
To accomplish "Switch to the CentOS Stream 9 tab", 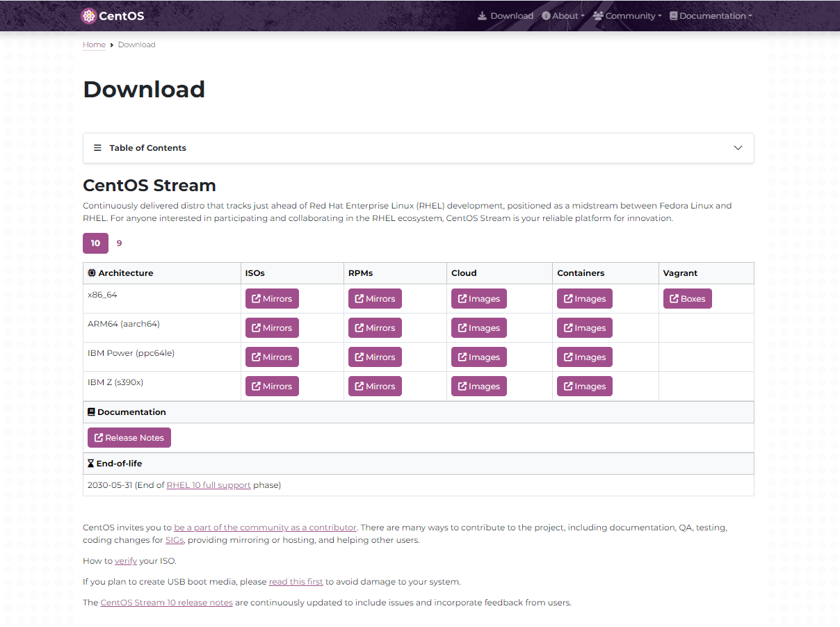I will click(120, 243).
